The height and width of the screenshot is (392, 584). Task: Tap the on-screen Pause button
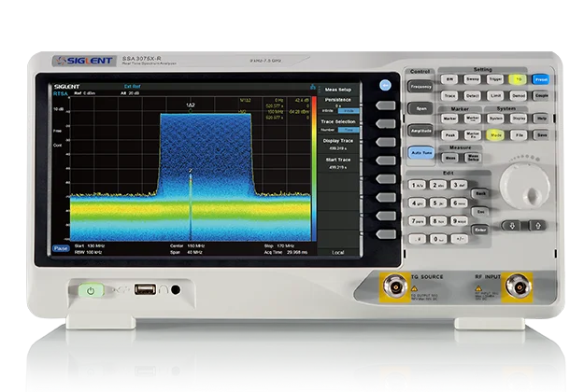tap(61, 248)
